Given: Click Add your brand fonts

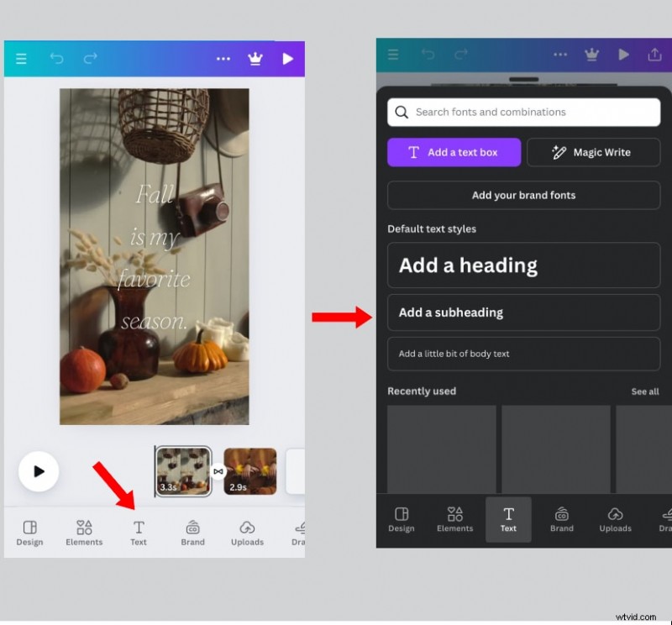Looking at the screenshot, I should (523, 195).
